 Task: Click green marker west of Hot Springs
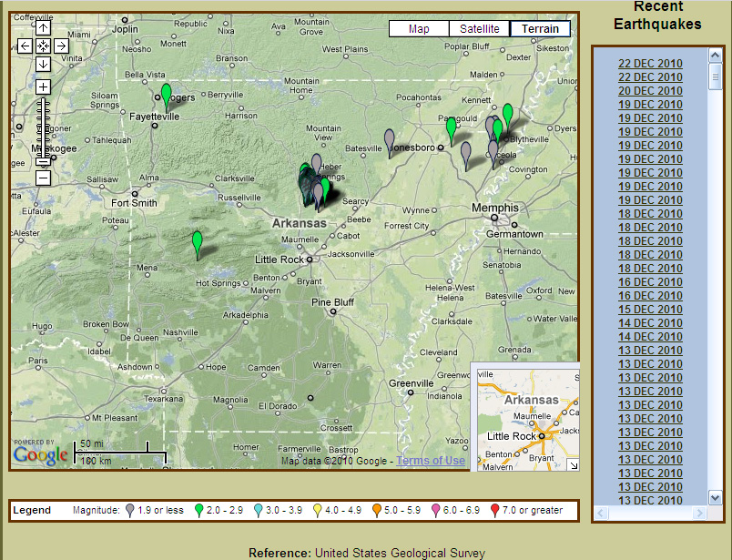coord(198,242)
